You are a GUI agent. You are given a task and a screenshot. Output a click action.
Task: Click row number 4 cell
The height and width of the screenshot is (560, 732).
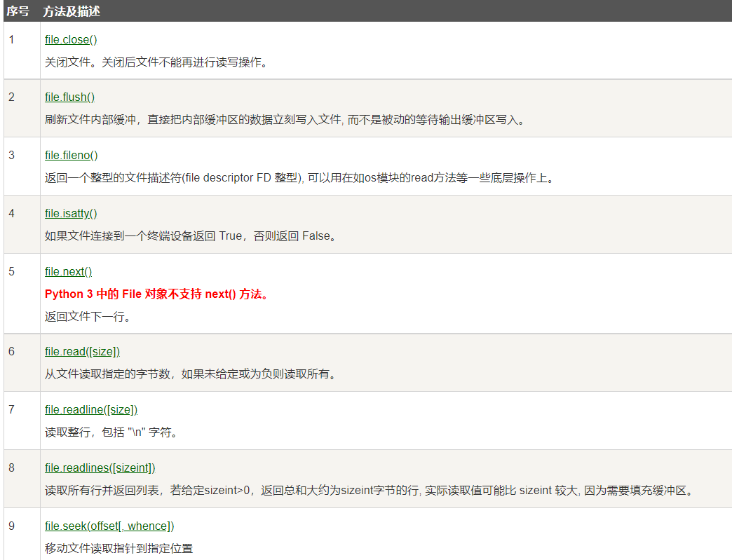click(x=22, y=224)
